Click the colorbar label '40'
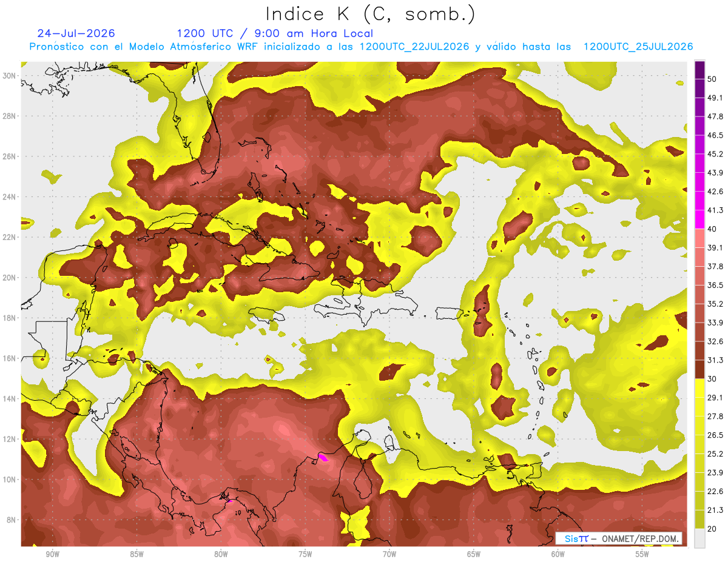This screenshot has width=728, height=562. coord(713,229)
